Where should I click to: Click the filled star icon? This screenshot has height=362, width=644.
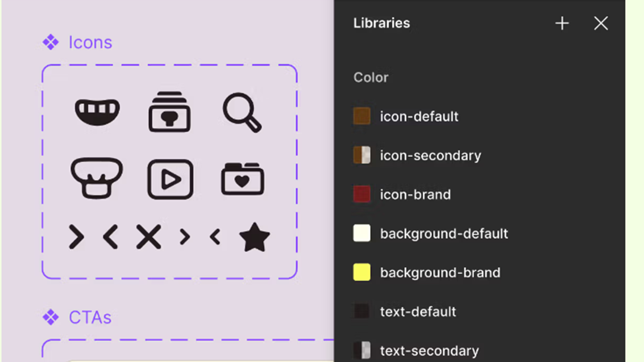coord(255,237)
